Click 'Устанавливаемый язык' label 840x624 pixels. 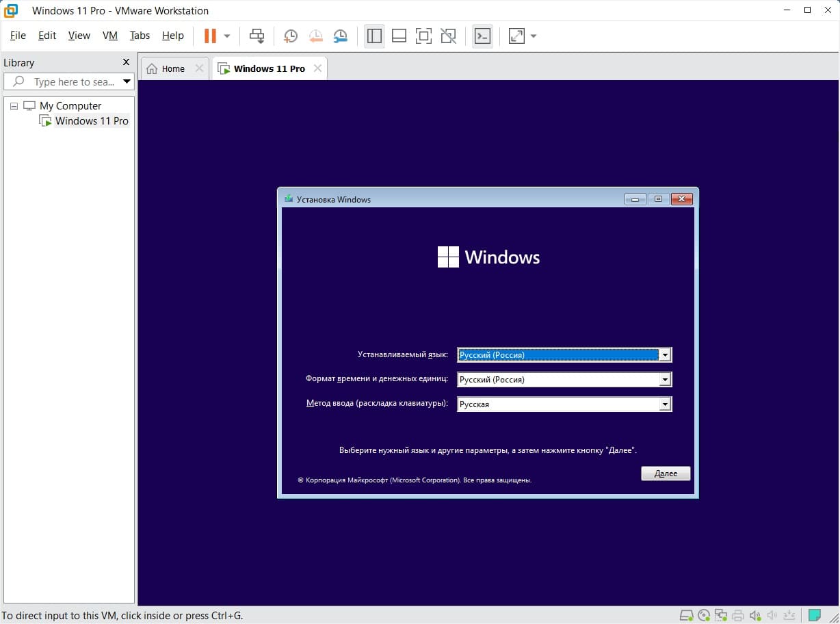403,354
